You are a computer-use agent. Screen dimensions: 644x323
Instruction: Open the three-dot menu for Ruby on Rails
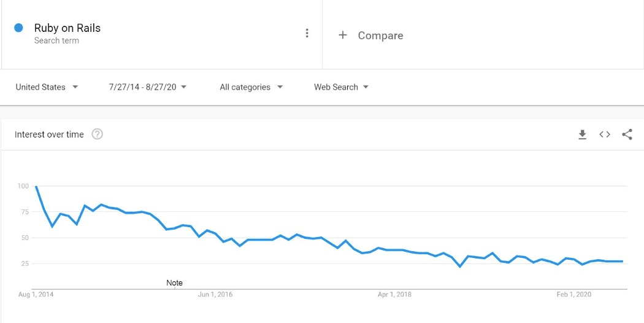tap(307, 33)
